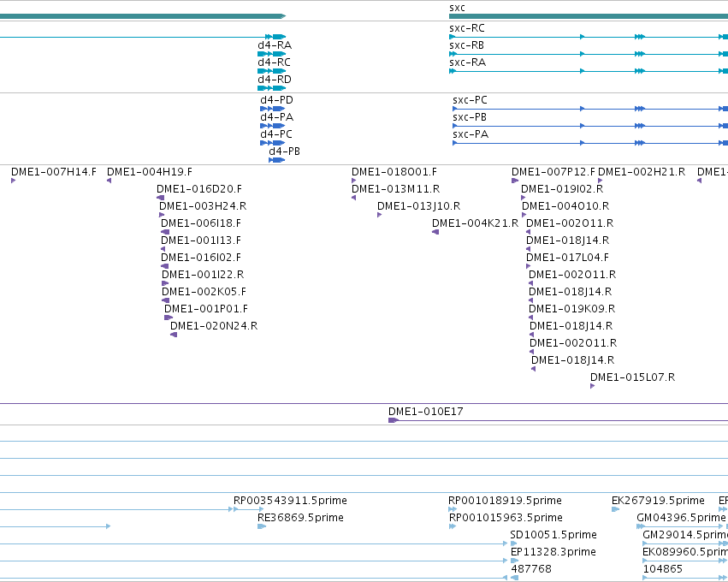The width and height of the screenshot is (728, 582).
Task: Select the DME1-018O01.F feature label
Action: (394, 172)
